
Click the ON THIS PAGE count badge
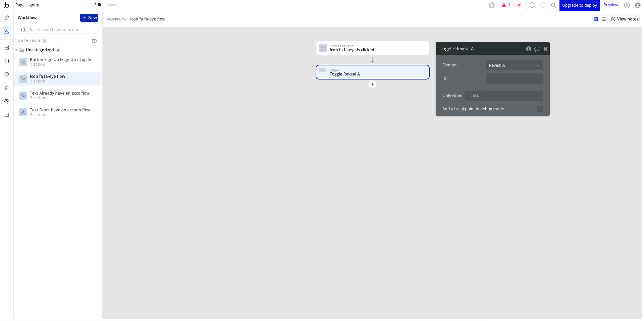click(45, 41)
